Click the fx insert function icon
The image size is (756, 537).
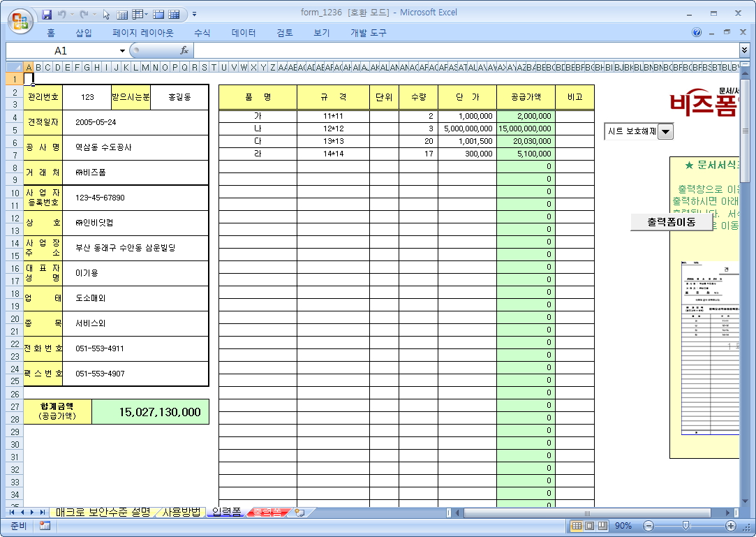coord(184,50)
